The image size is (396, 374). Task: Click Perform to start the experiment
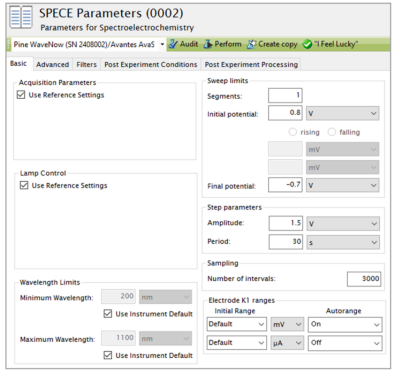(x=222, y=44)
